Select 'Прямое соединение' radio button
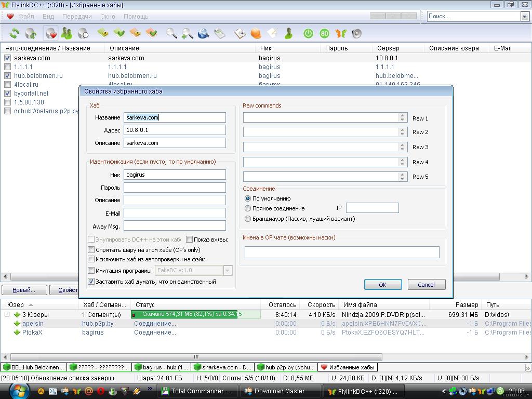Screen dimensions: 532x399 coord(248,208)
